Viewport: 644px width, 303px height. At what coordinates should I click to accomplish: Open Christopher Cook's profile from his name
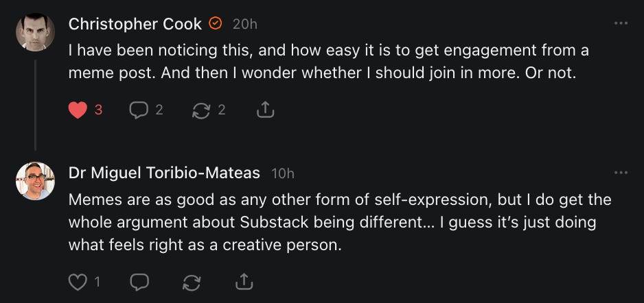click(x=135, y=23)
